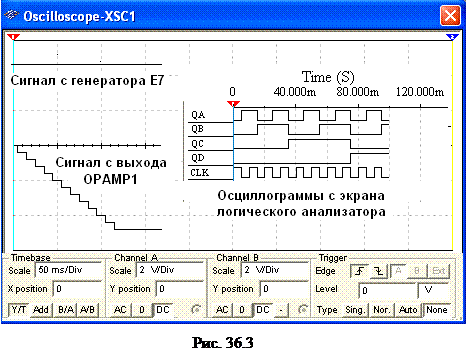
Task: Click the Channel B round indicator icon
Action: tap(302, 310)
